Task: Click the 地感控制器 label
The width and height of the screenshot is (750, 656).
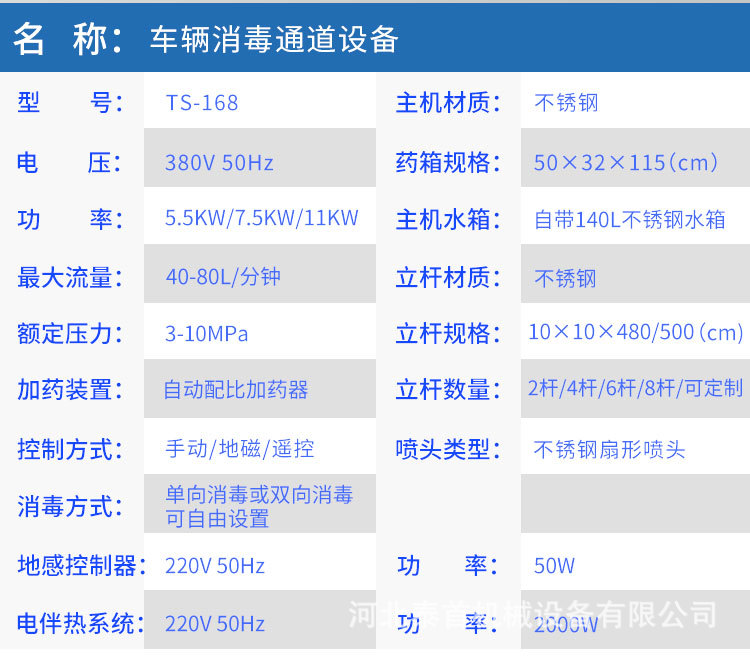Action: (x=76, y=566)
